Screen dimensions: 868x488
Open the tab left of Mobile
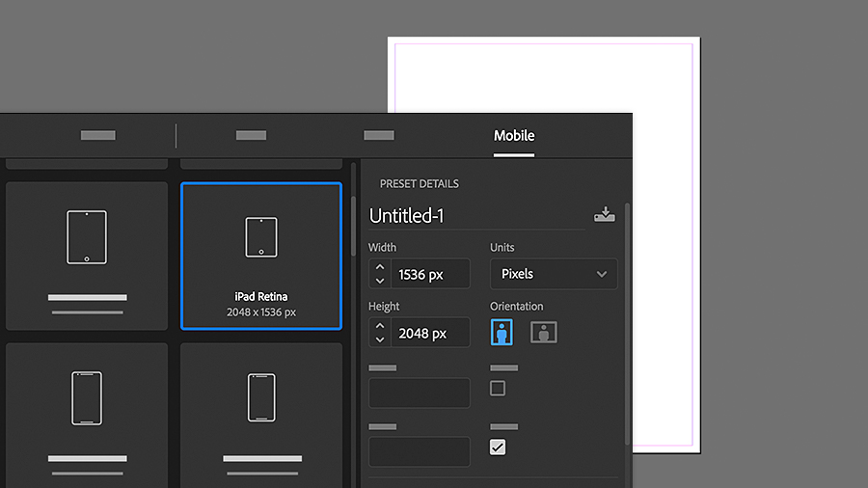coord(379,135)
